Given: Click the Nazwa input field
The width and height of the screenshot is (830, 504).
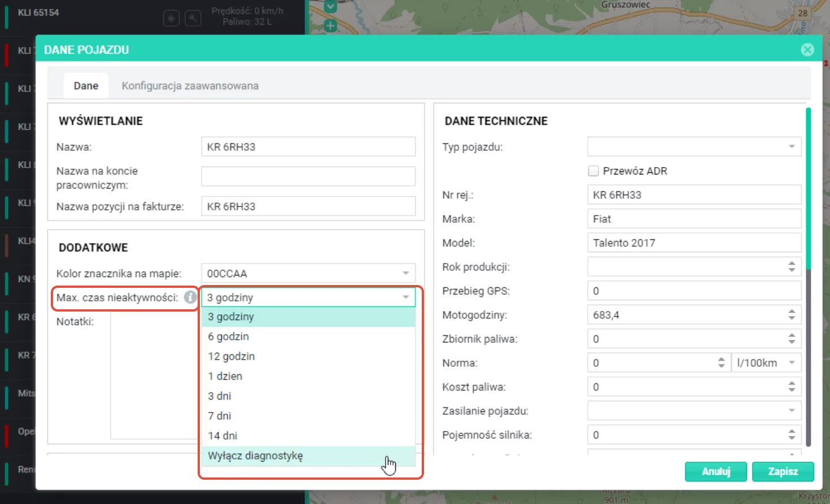Looking at the screenshot, I should (x=308, y=147).
